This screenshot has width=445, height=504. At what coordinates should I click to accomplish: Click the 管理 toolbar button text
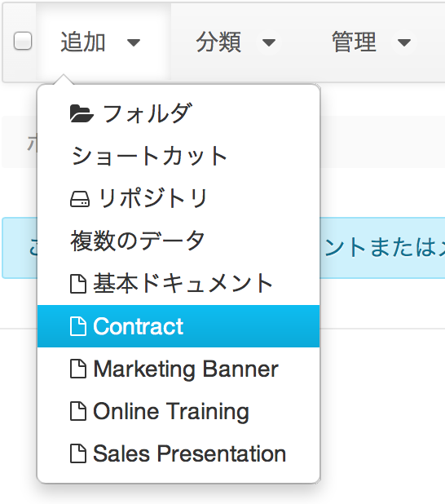click(x=354, y=42)
